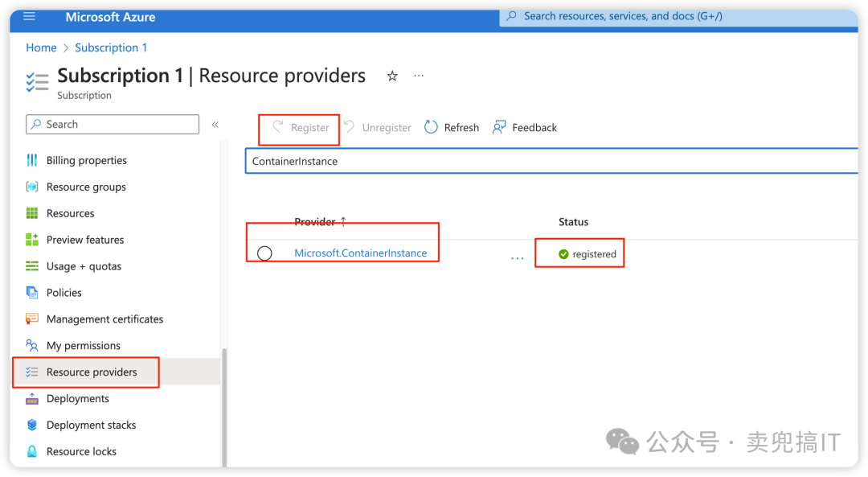Click the Deployments upload icon
The width and height of the screenshot is (868, 477).
click(32, 399)
